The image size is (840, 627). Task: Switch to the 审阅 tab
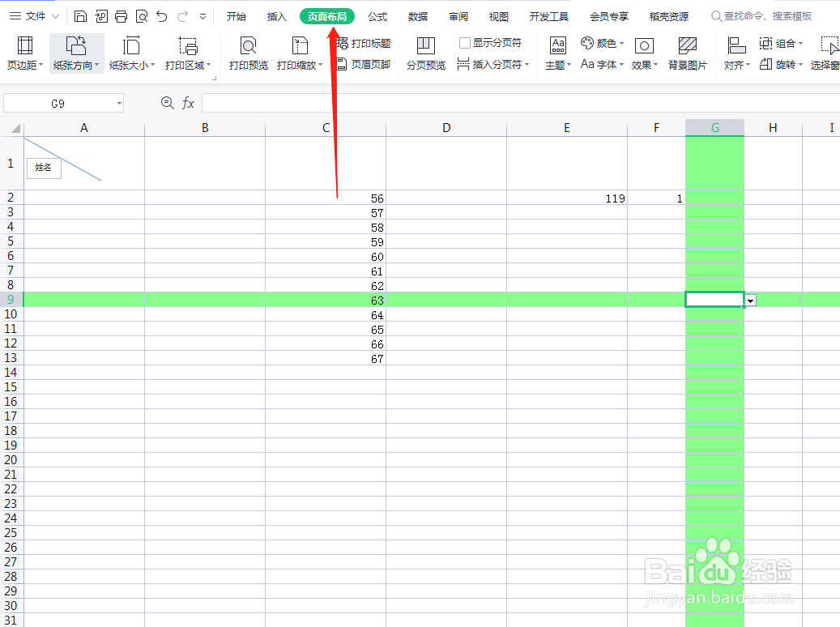(458, 17)
